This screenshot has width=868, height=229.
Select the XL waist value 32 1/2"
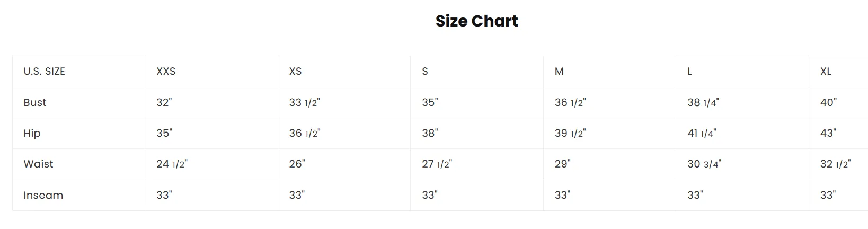tap(836, 164)
